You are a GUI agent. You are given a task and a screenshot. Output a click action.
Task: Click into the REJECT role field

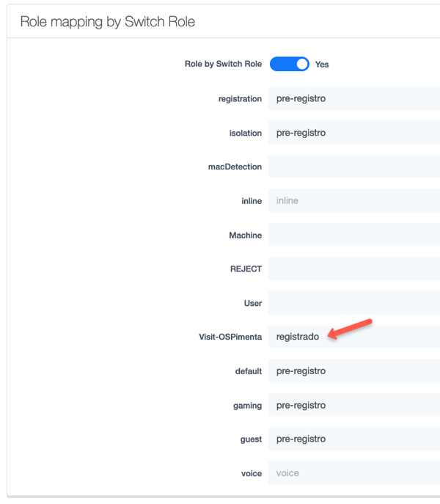[x=353, y=269]
